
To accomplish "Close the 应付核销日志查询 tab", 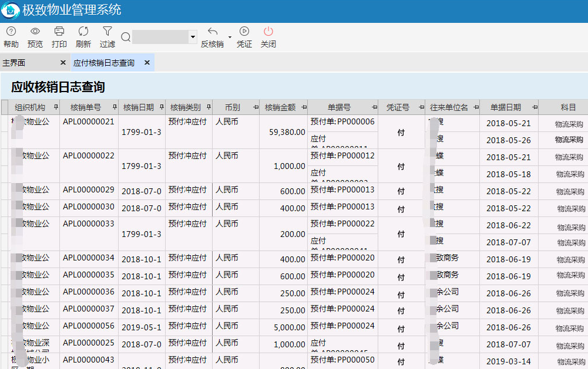I will click(147, 63).
